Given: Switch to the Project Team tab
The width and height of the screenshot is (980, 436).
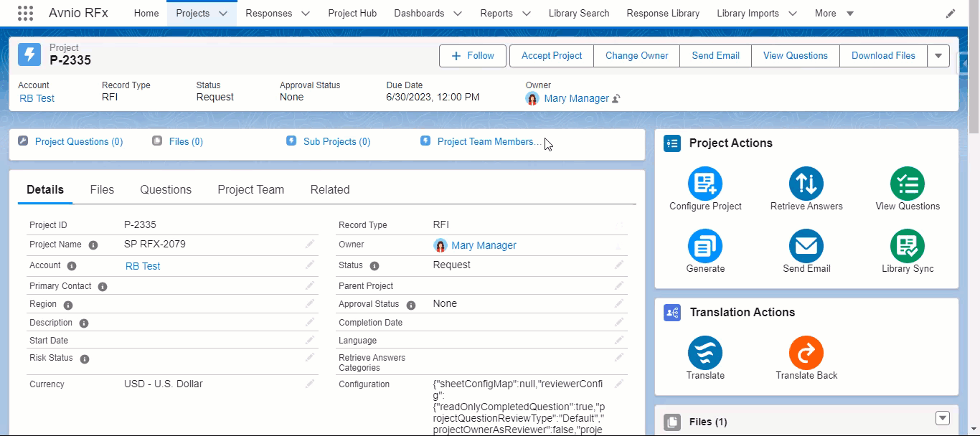Looking at the screenshot, I should point(251,189).
